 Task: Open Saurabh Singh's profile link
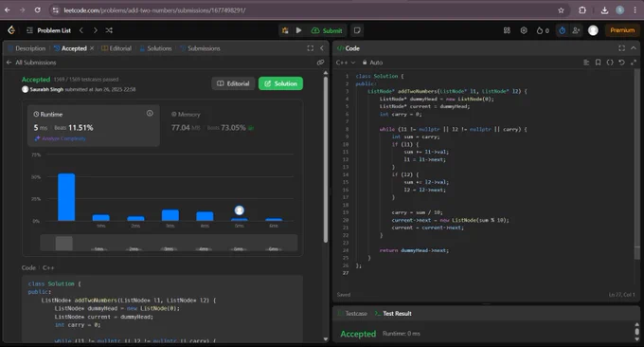pos(46,89)
